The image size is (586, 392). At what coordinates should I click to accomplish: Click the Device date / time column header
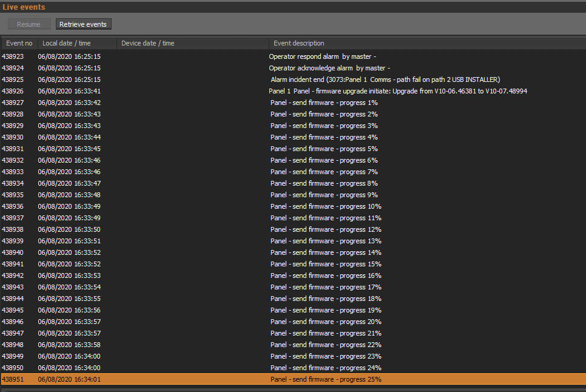click(192, 43)
